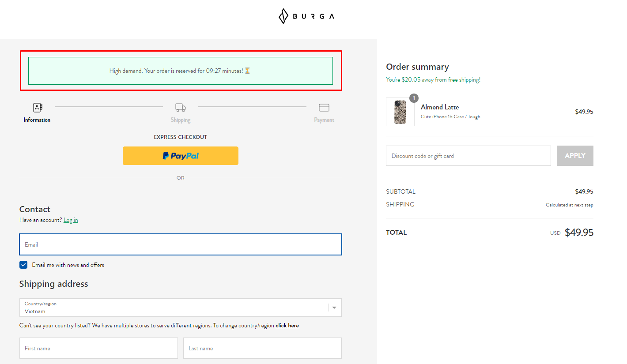The width and height of the screenshot is (627, 364).
Task: Select the Shipping truck step icon
Action: click(181, 107)
